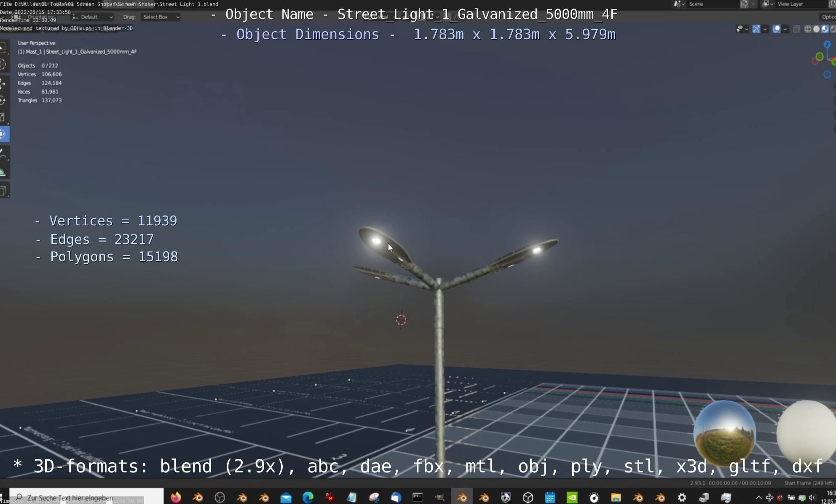Switch to wireframe shading mode
836x504 pixels.
(808, 29)
